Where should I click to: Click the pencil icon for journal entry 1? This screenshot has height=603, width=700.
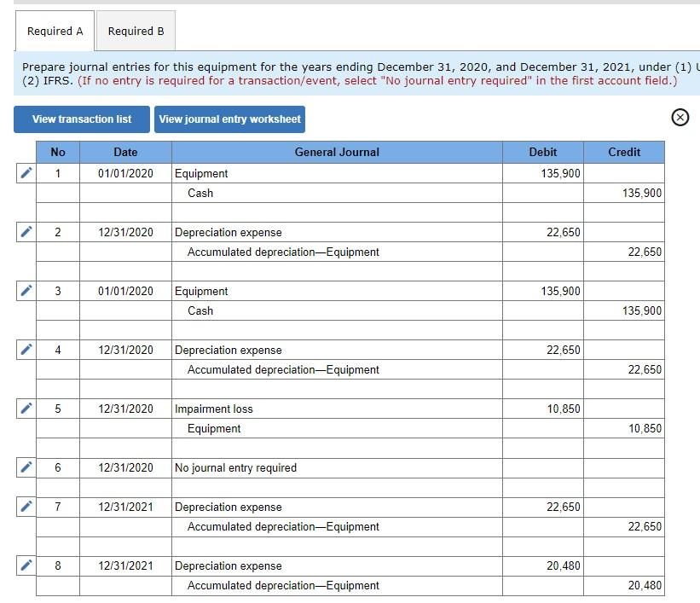click(26, 172)
